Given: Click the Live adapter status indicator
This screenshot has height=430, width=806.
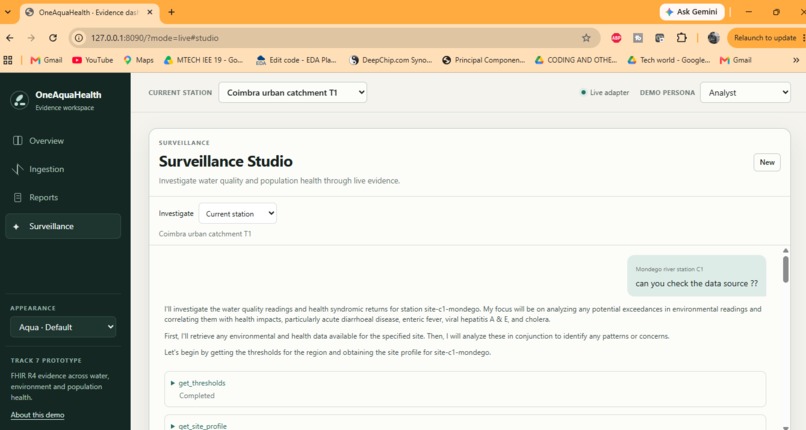Looking at the screenshot, I should pos(604,93).
